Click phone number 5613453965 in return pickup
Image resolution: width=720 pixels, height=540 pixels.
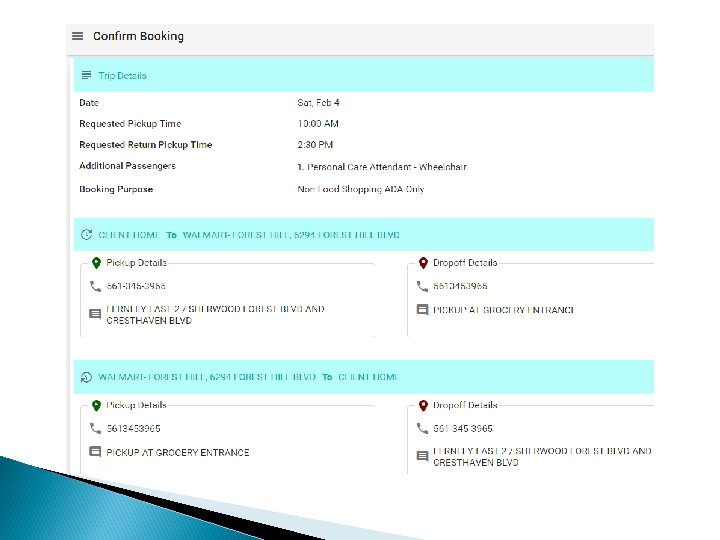pos(133,428)
